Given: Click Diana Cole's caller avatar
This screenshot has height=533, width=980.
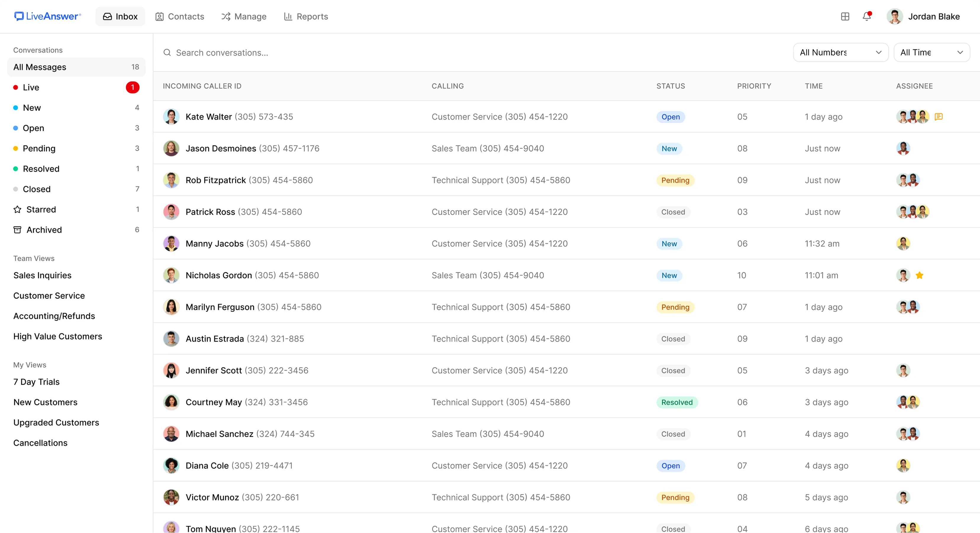Looking at the screenshot, I should (171, 466).
